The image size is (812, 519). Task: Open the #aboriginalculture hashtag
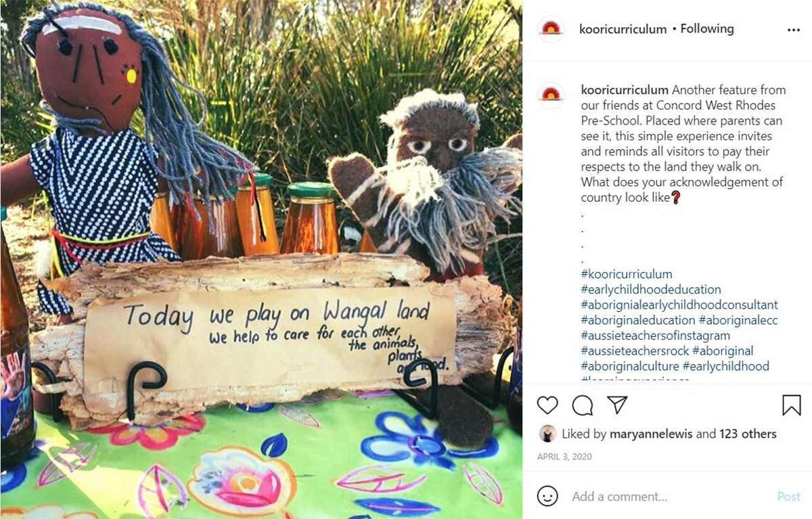click(630, 366)
